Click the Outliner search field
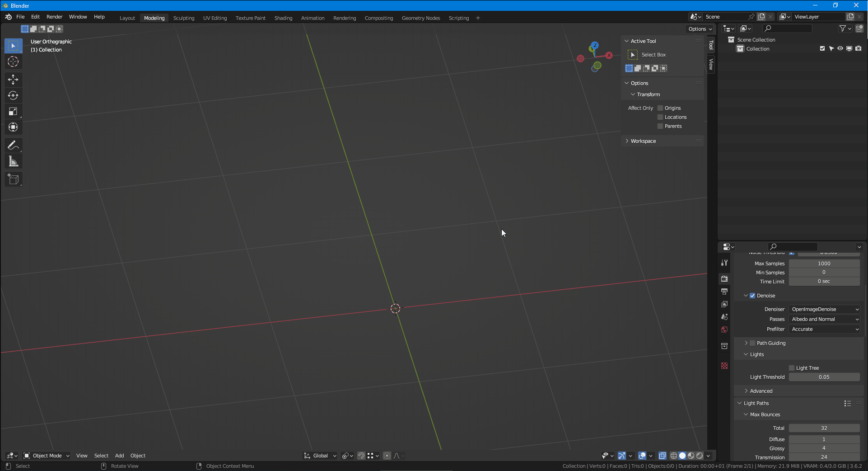 pyautogui.click(x=787, y=28)
